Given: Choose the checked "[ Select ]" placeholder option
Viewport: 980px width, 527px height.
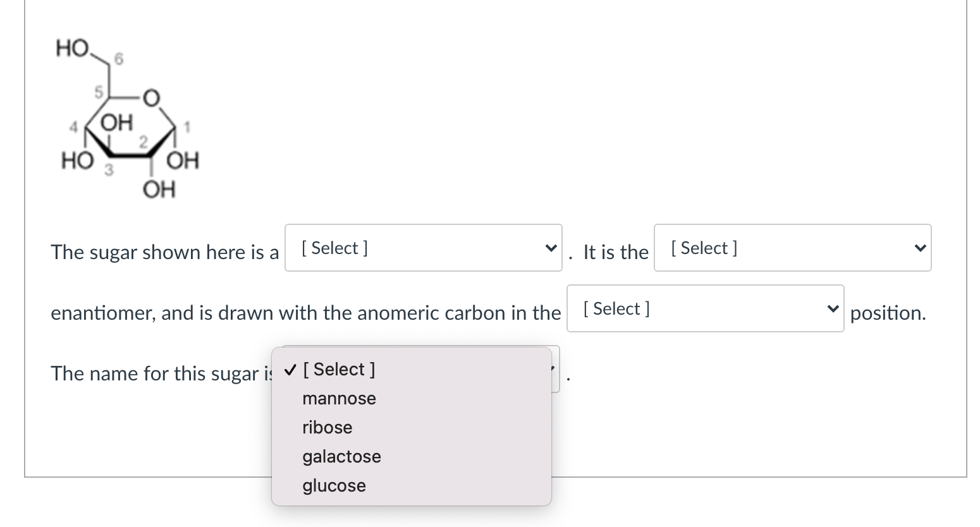Looking at the screenshot, I should click(x=339, y=370).
